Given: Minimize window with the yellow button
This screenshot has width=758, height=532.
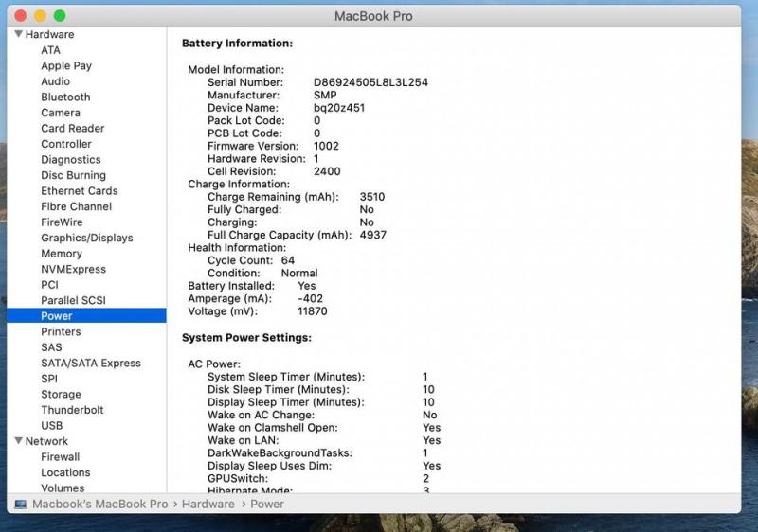Looking at the screenshot, I should tap(40, 16).
